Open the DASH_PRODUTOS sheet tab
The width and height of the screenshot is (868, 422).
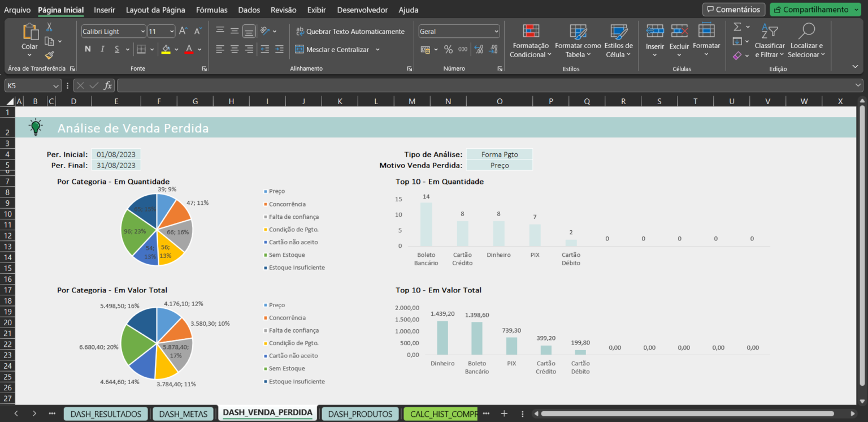click(360, 414)
